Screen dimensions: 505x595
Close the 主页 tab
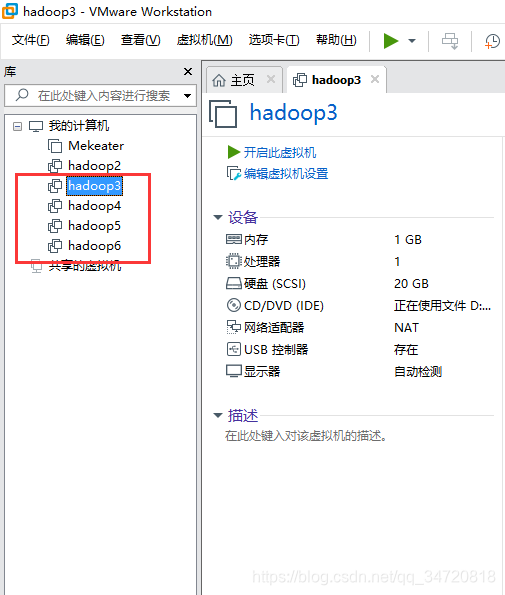[271, 79]
